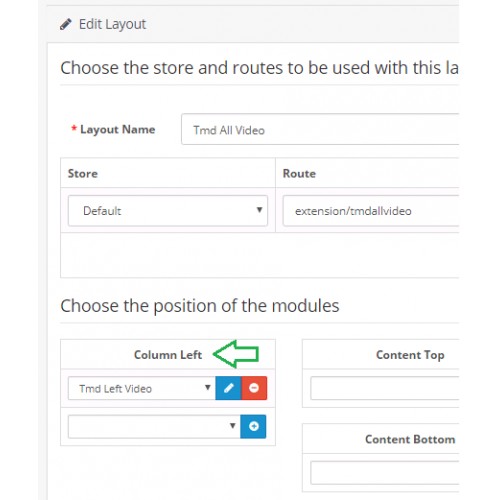500x500 pixels.
Task: Click the Content Bottom heading
Action: click(x=410, y=439)
